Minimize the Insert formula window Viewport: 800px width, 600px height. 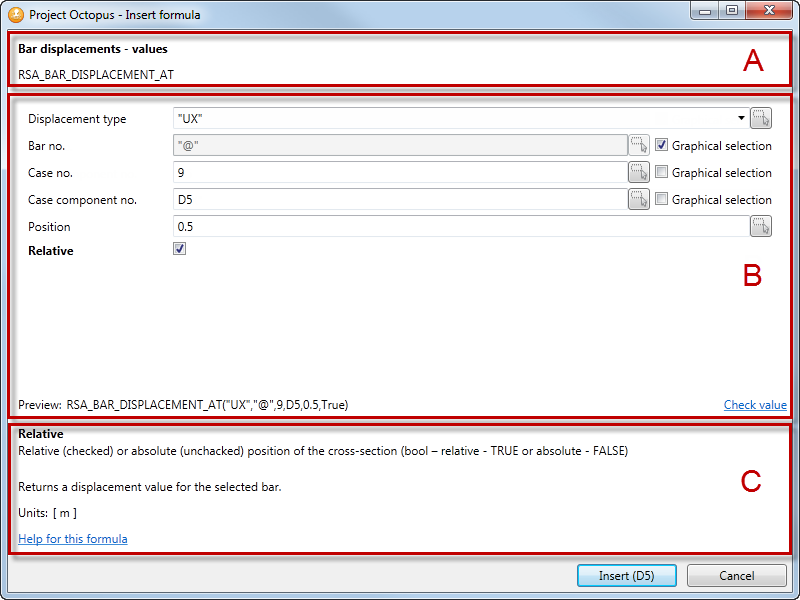[x=705, y=11]
